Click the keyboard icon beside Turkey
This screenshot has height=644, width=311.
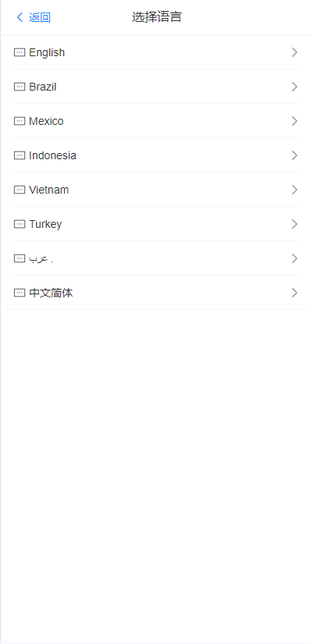[x=20, y=224]
